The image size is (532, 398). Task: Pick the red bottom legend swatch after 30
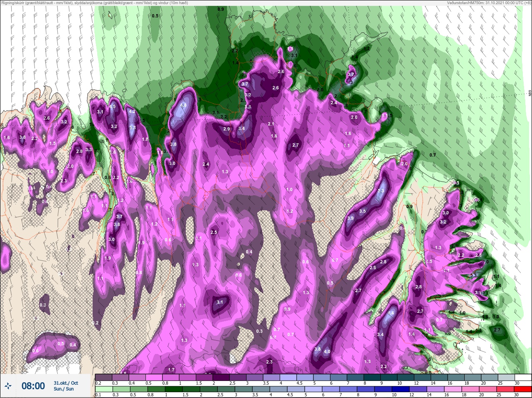pos(523,389)
